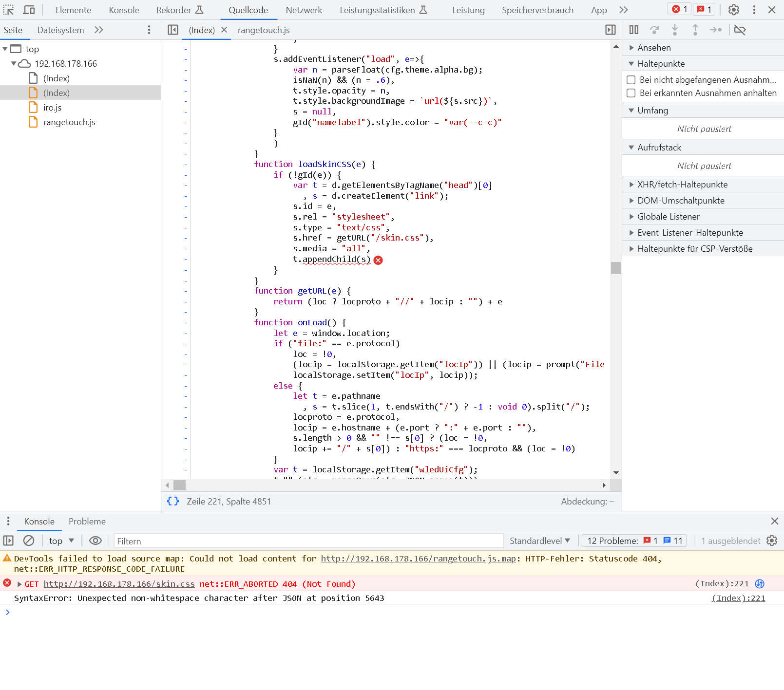Switch to the Netzwerk tab

click(304, 10)
